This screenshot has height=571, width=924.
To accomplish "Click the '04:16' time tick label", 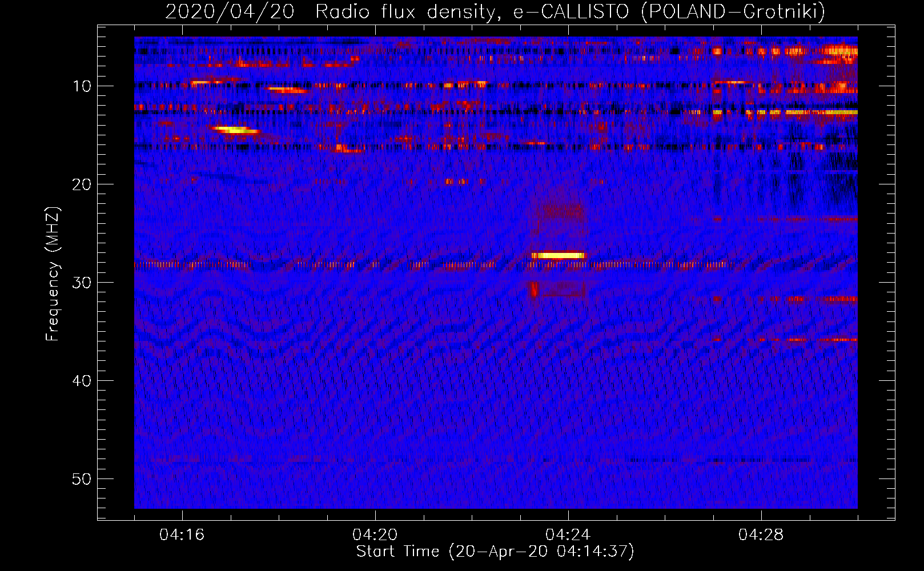I will click(182, 534).
